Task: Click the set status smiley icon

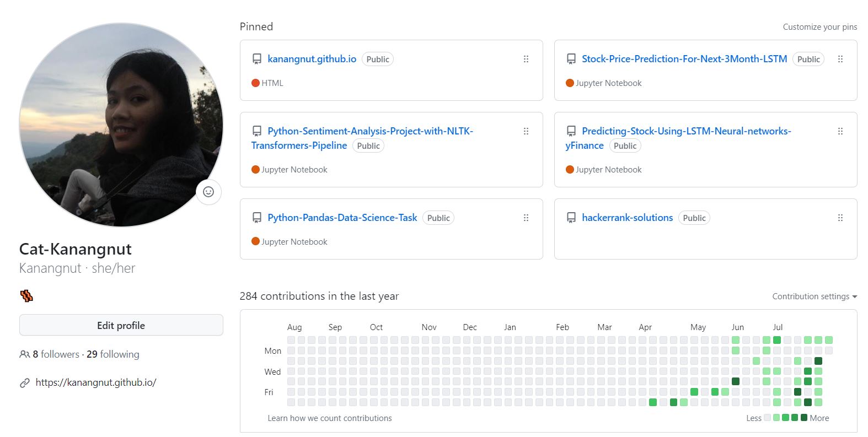Action: click(x=208, y=192)
